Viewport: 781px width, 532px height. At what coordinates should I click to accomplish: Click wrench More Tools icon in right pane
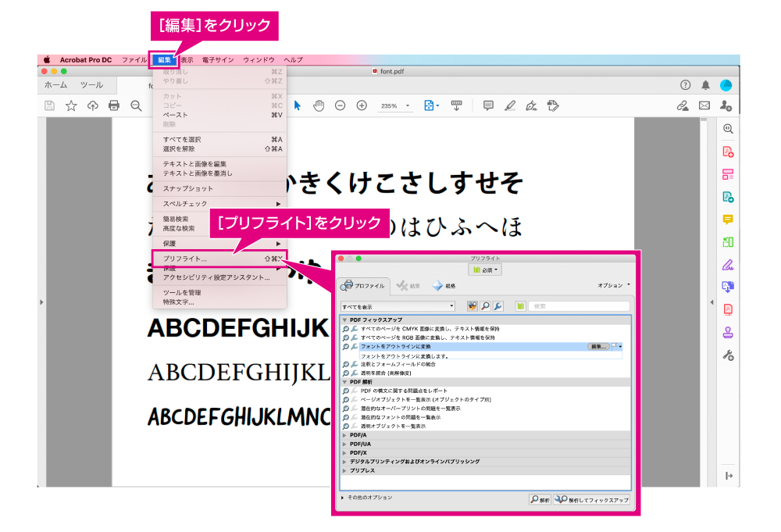coord(728,355)
